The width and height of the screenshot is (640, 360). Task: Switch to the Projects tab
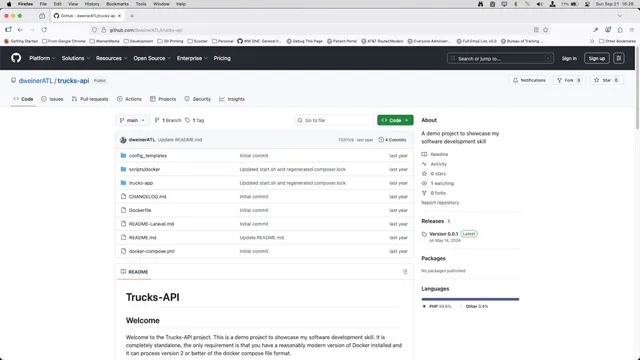point(163,99)
